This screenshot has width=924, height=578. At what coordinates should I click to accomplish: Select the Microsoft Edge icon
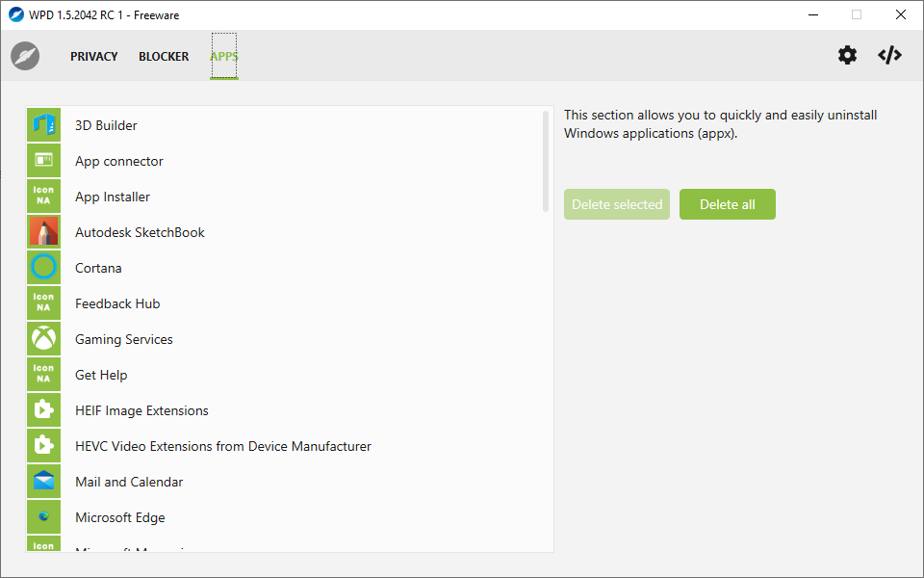click(43, 517)
